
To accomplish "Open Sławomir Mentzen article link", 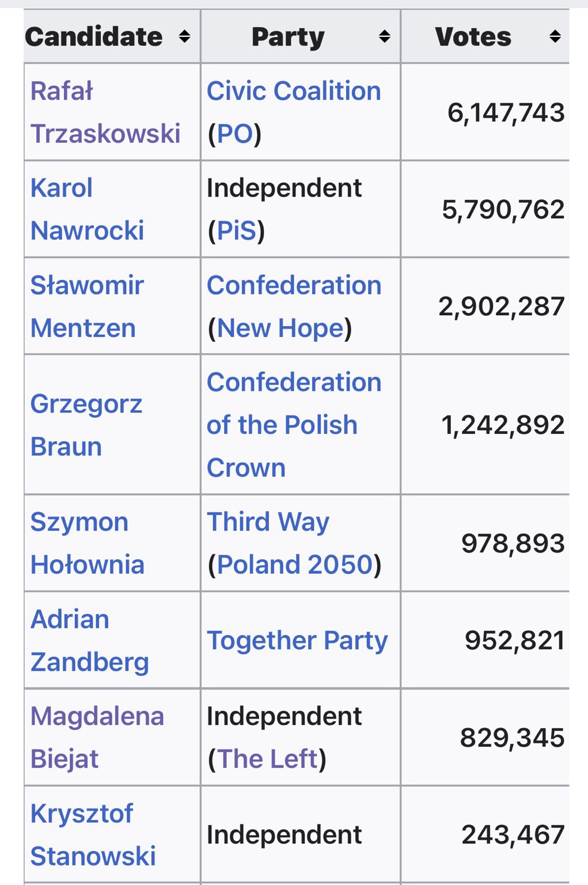I will pyautogui.click(x=87, y=307).
